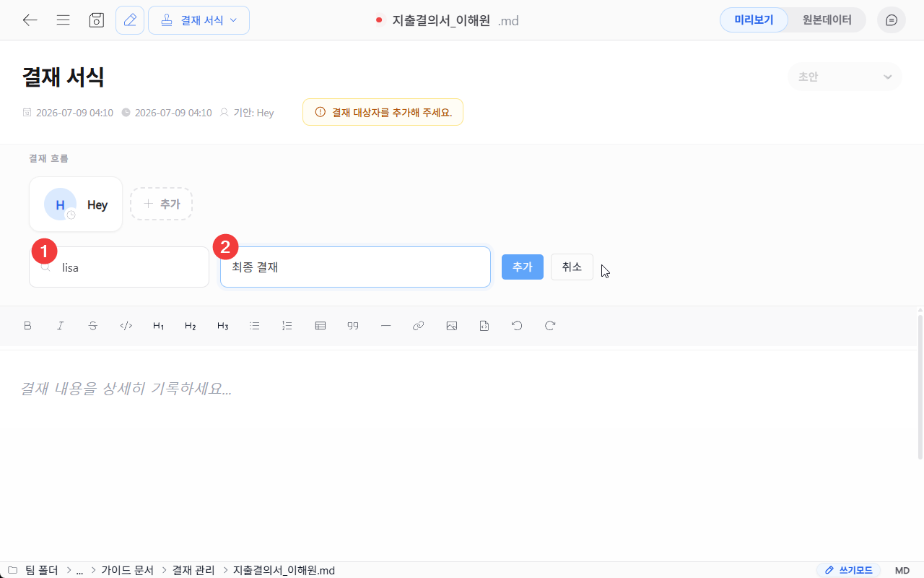Redo the last edit
This screenshot has width=924, height=578.
click(550, 326)
